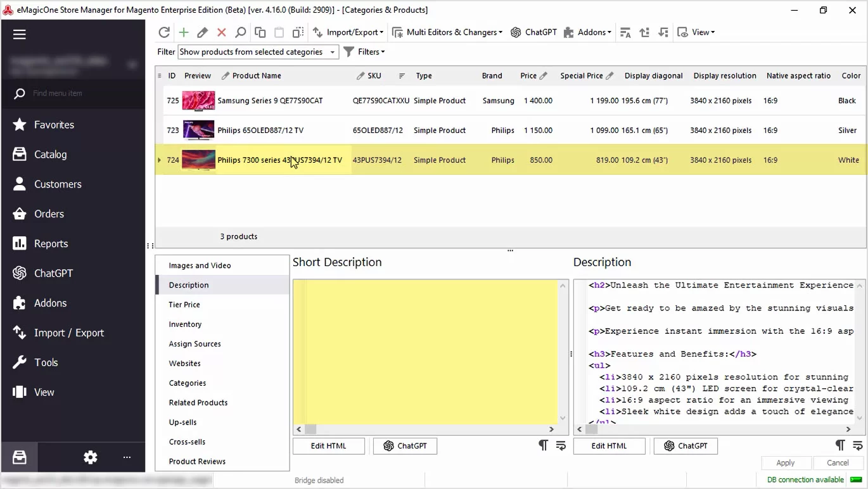The image size is (868, 489).
Task: Click the pencil icon beside Price column
Action: point(544,76)
